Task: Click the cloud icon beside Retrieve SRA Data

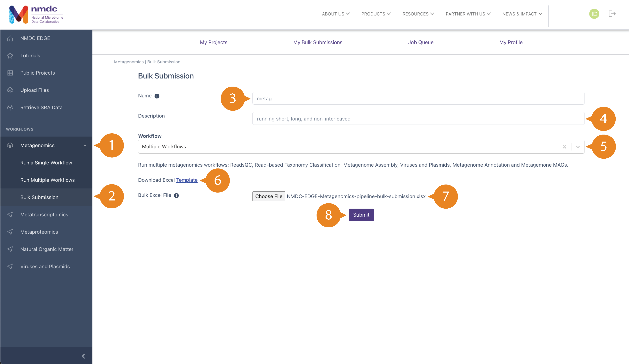Action: 10,107
